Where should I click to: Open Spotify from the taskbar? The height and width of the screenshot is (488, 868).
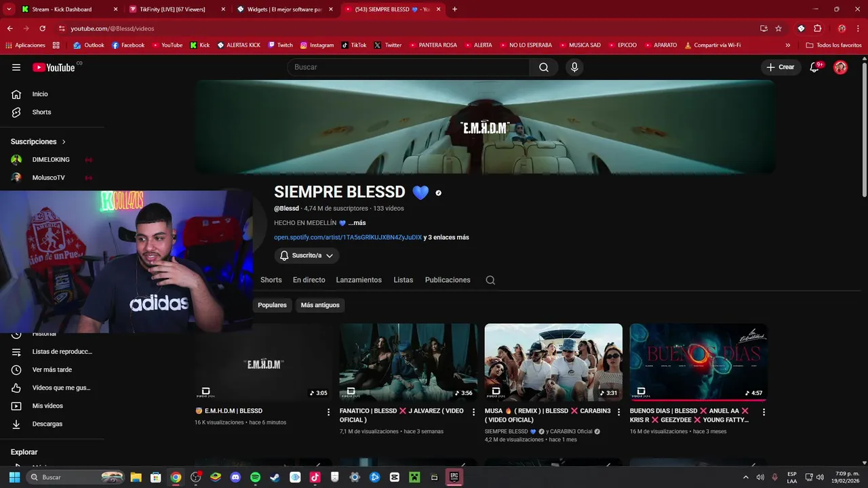click(x=255, y=477)
